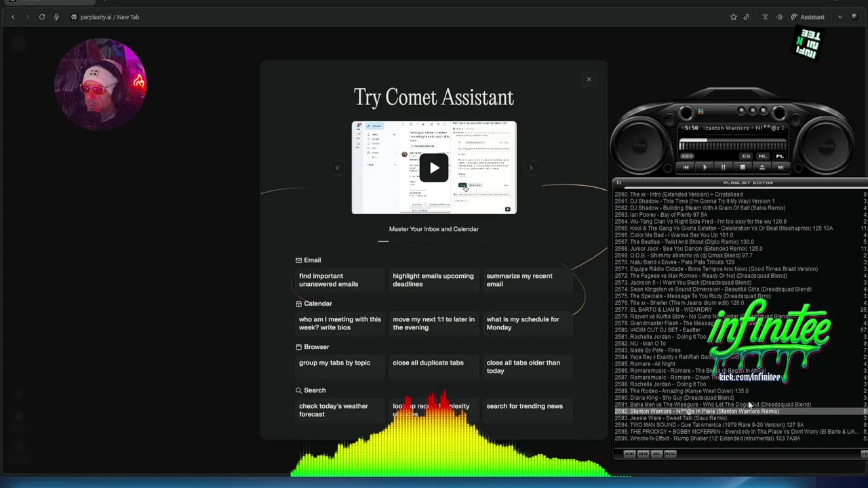Image resolution: width=868 pixels, height=488 pixels.
Task: Select 'move my next 1:1 to later' prompt
Action: coord(433,323)
